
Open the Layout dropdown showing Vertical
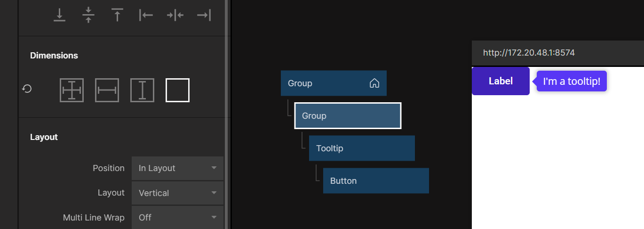click(177, 193)
